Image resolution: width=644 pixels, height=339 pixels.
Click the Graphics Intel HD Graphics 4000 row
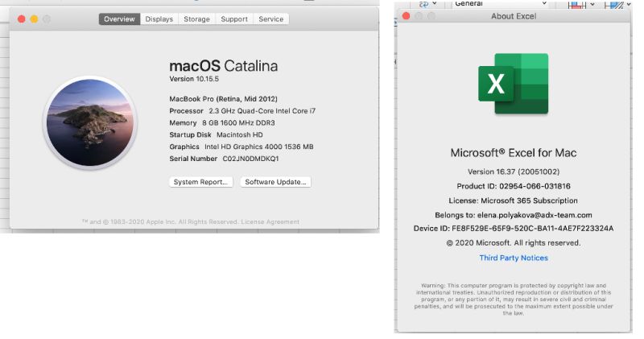(x=242, y=147)
